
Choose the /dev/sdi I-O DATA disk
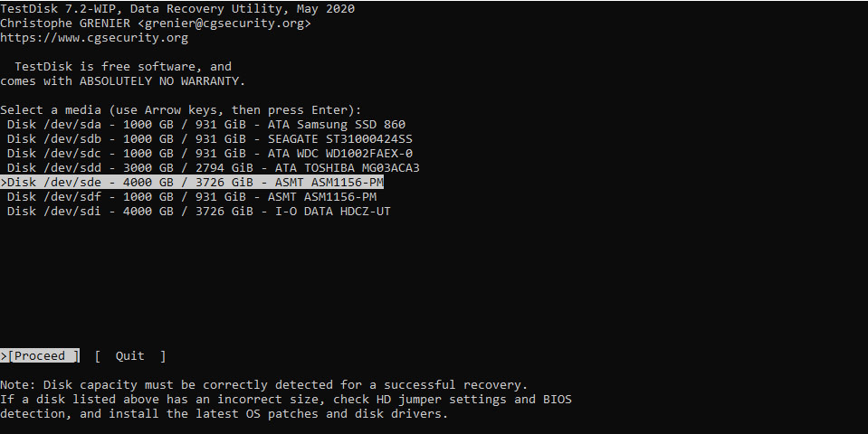click(198, 212)
